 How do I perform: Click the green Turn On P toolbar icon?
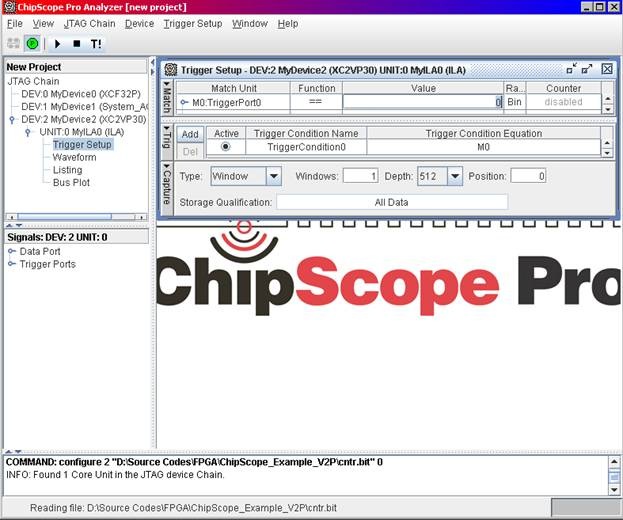32,43
